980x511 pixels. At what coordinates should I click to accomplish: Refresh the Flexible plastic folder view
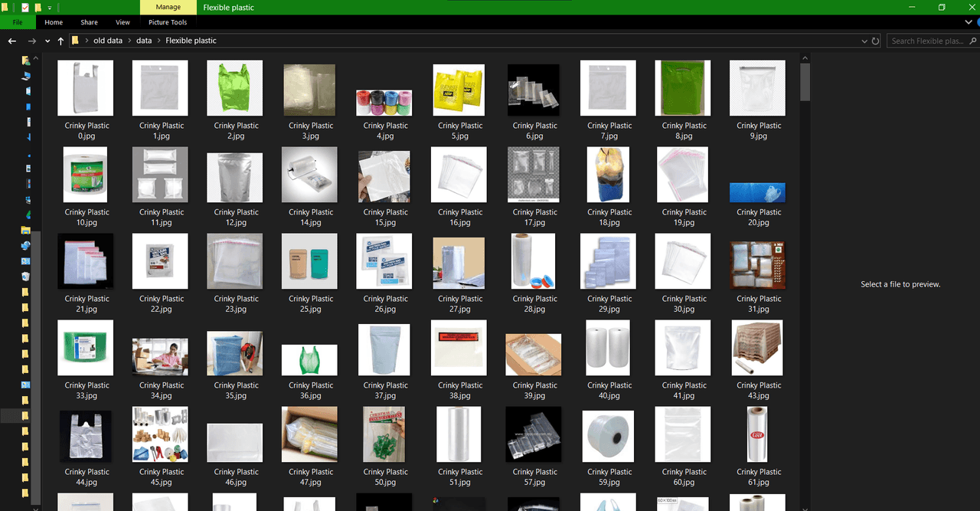pos(875,41)
